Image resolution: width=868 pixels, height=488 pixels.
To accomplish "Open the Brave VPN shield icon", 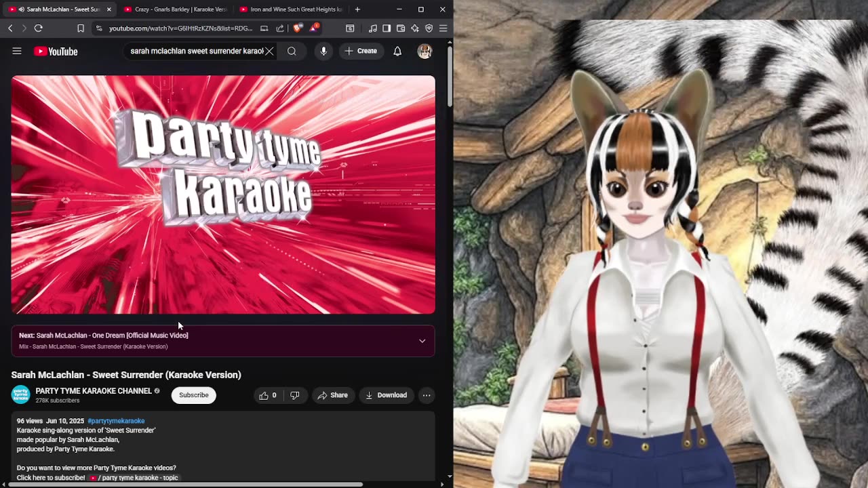I will 429,28.
